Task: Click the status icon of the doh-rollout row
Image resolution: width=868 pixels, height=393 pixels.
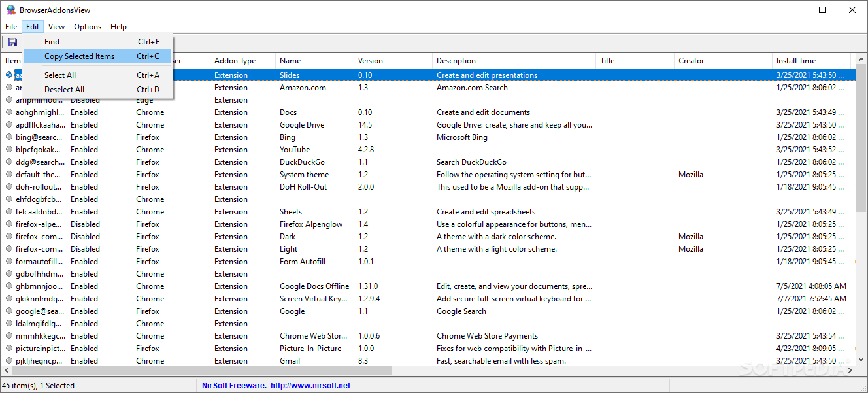Action: [x=9, y=187]
